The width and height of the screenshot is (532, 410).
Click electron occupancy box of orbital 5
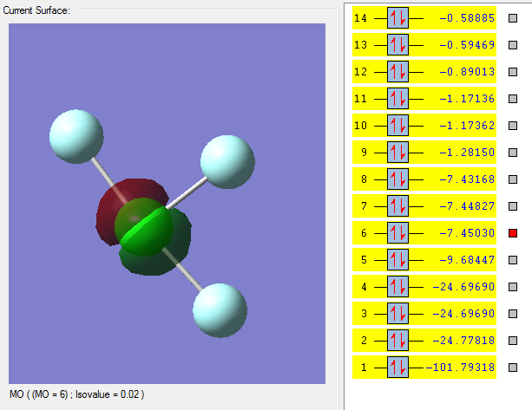tap(397, 259)
